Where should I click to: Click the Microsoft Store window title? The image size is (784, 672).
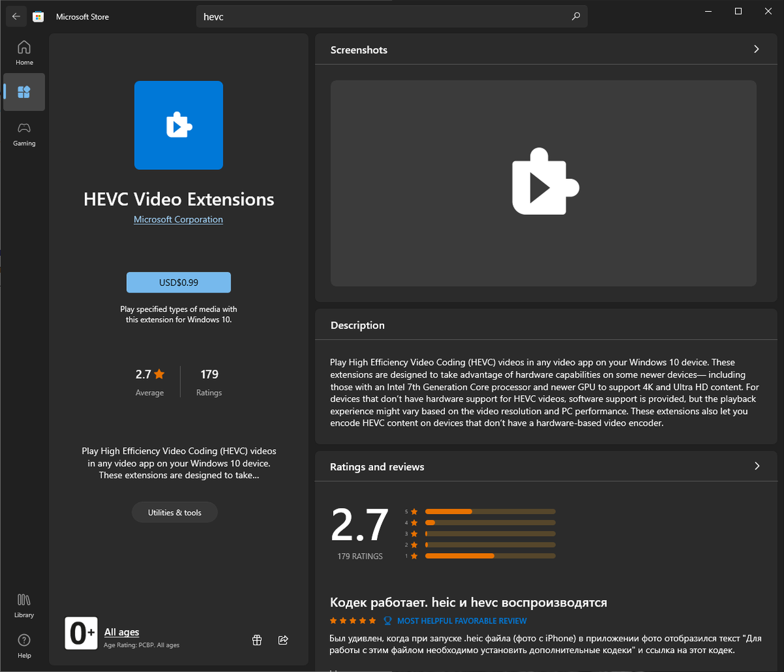pos(82,17)
